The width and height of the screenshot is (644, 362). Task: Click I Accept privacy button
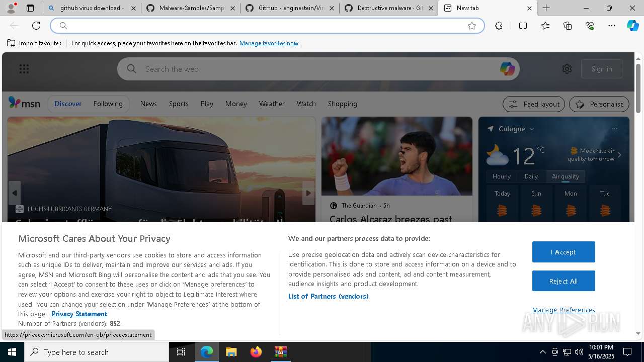(x=563, y=252)
